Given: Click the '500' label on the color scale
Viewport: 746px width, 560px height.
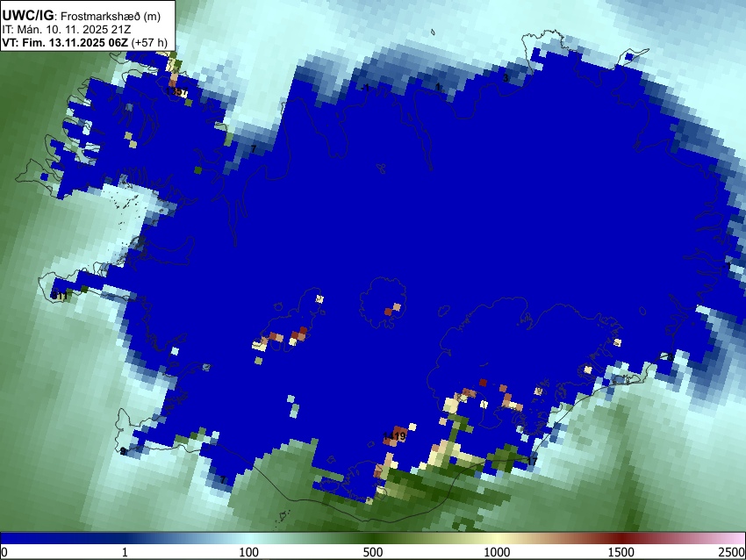Looking at the screenshot, I should click(x=372, y=552).
